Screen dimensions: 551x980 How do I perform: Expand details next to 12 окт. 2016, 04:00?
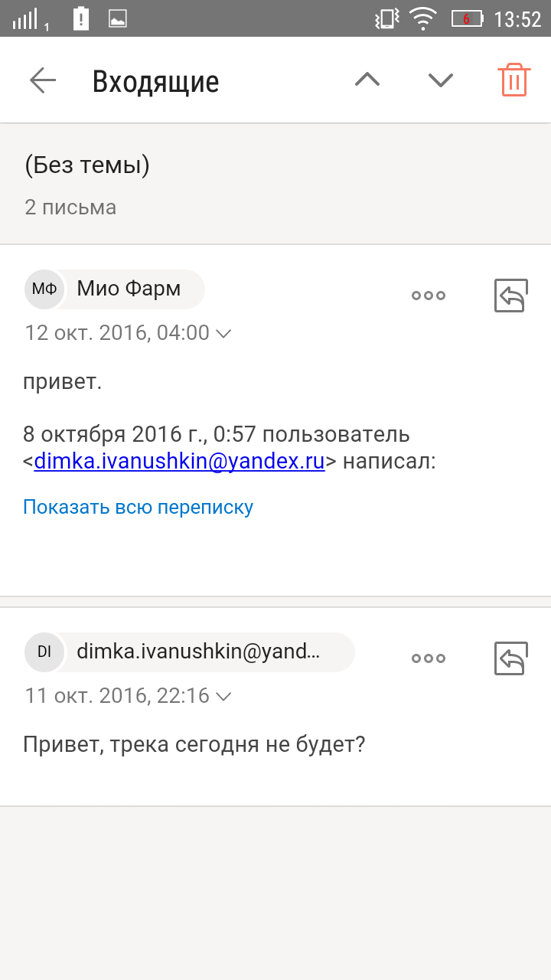point(223,334)
